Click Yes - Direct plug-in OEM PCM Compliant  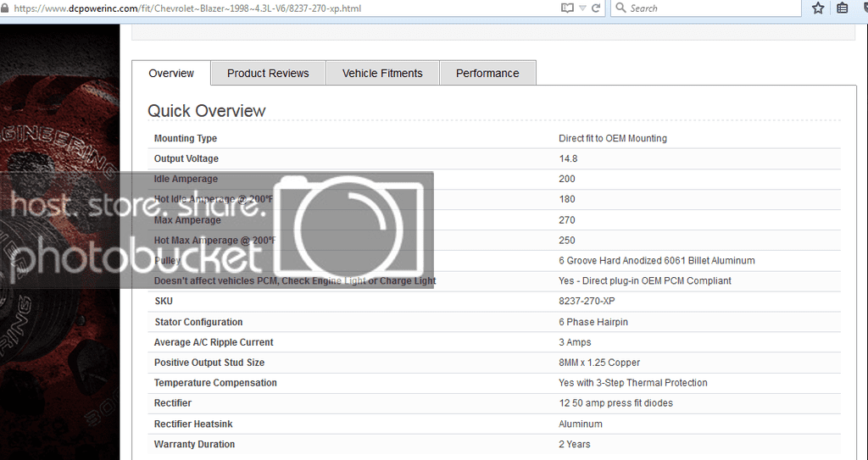click(645, 280)
